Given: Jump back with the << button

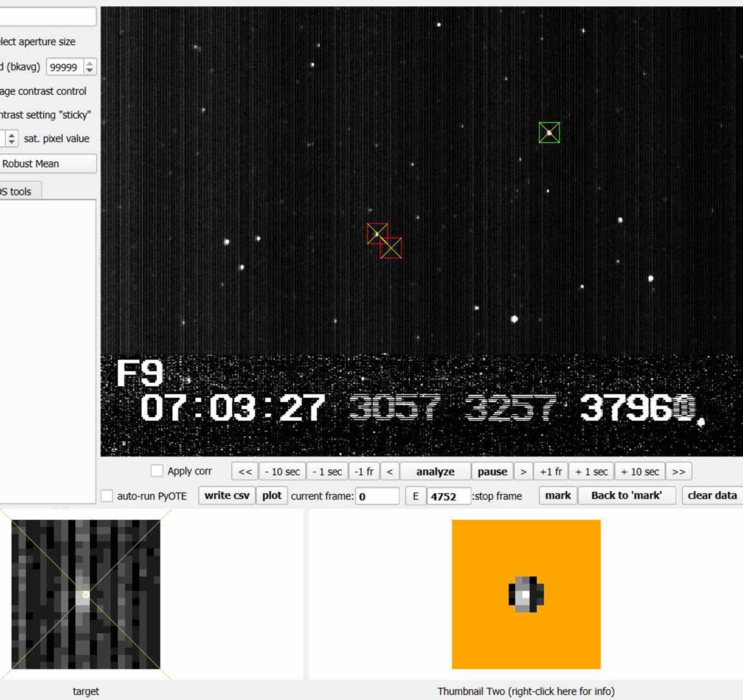Looking at the screenshot, I should pos(245,472).
